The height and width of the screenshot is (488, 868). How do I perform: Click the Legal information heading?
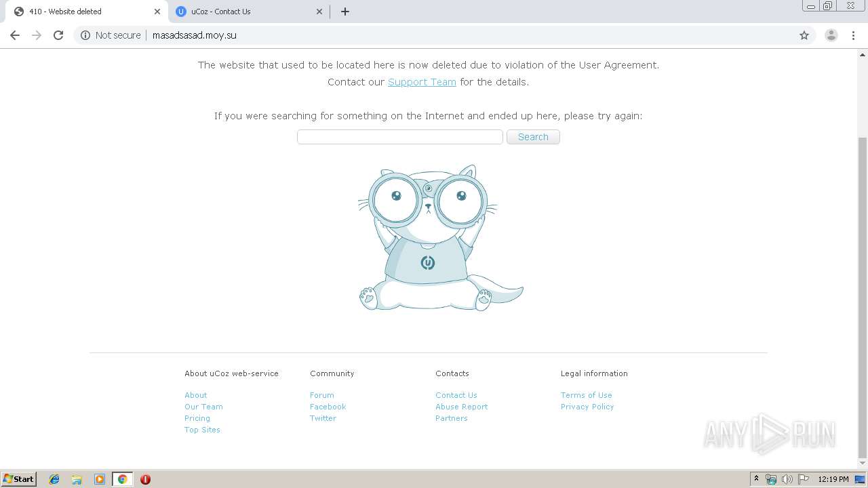(x=594, y=373)
